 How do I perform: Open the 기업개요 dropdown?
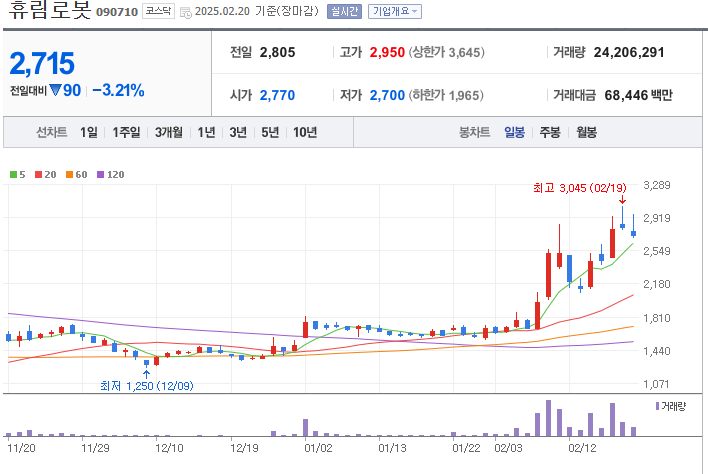click(x=395, y=11)
